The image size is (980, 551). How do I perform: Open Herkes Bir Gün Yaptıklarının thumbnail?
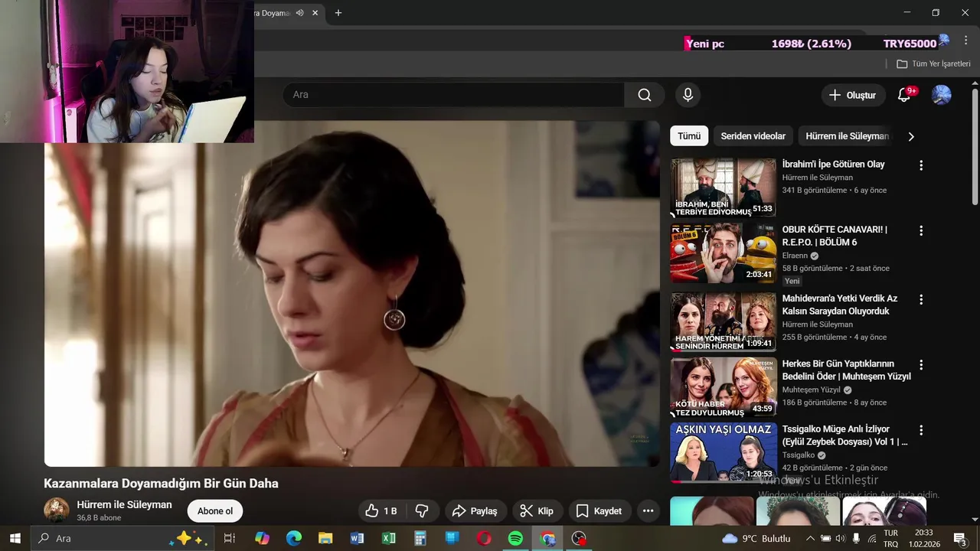(724, 387)
